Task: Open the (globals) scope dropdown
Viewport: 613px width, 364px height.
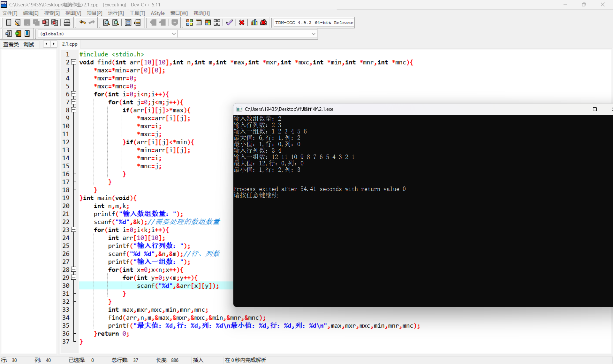Action: point(174,34)
